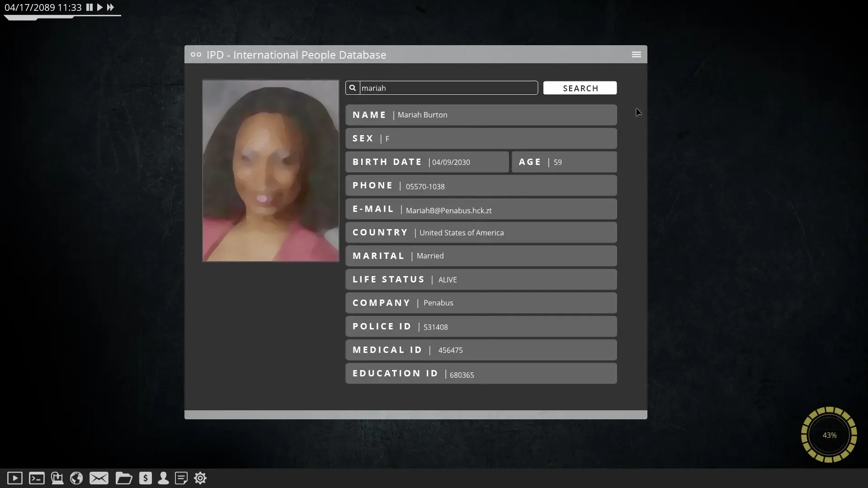This screenshot has height=488, width=868.
Task: Open the IPD window hamburger menu
Action: tap(636, 55)
